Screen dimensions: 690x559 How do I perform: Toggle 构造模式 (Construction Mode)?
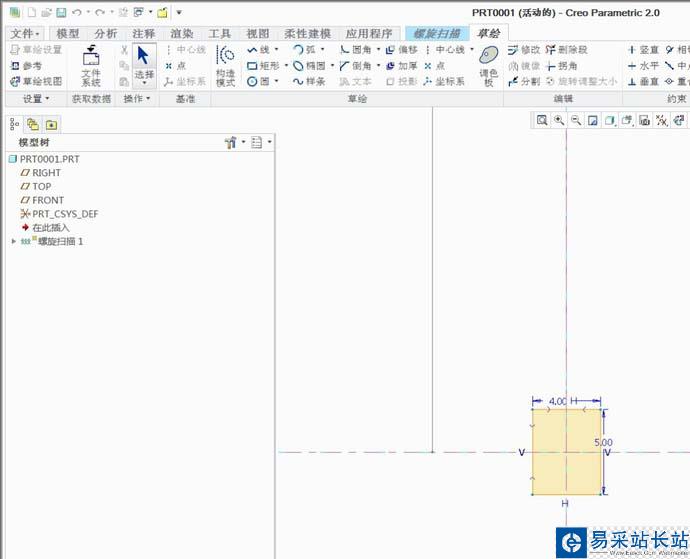[x=225, y=66]
